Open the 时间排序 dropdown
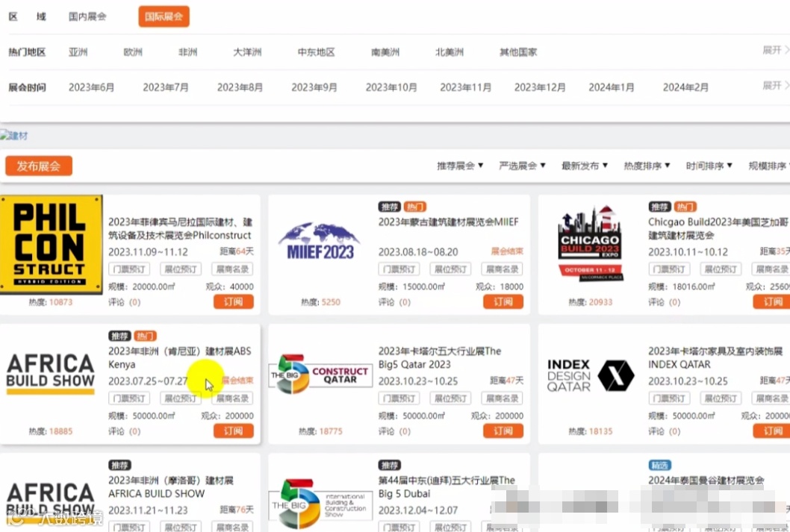Screen dimensions: 790x532 point(709,166)
